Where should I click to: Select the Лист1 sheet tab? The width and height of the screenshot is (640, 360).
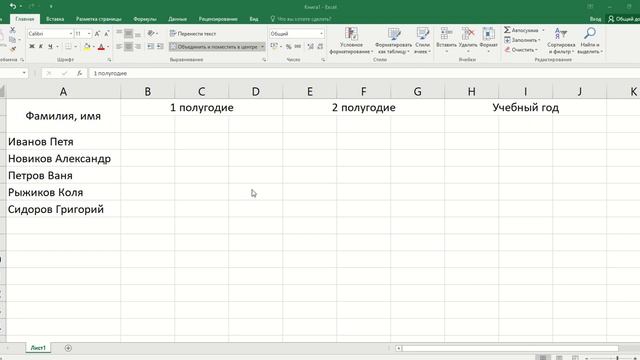pos(38,348)
